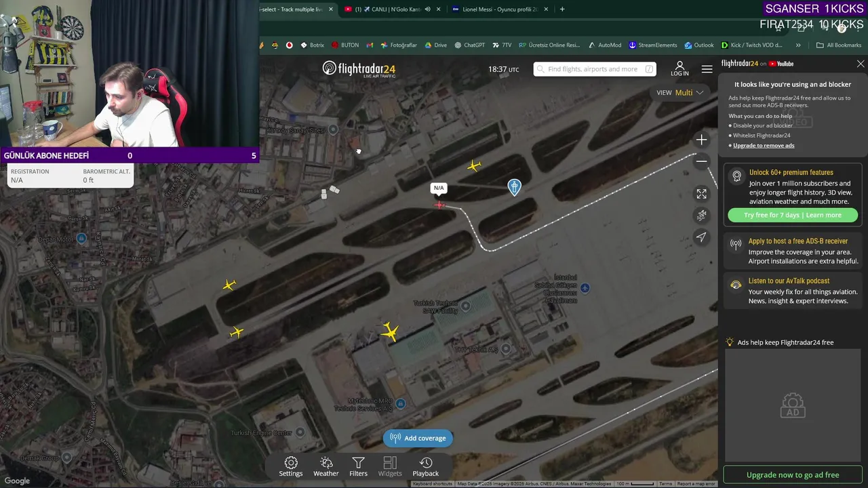The height and width of the screenshot is (488, 868).
Task: Open a new browser tab
Action: [x=562, y=9]
